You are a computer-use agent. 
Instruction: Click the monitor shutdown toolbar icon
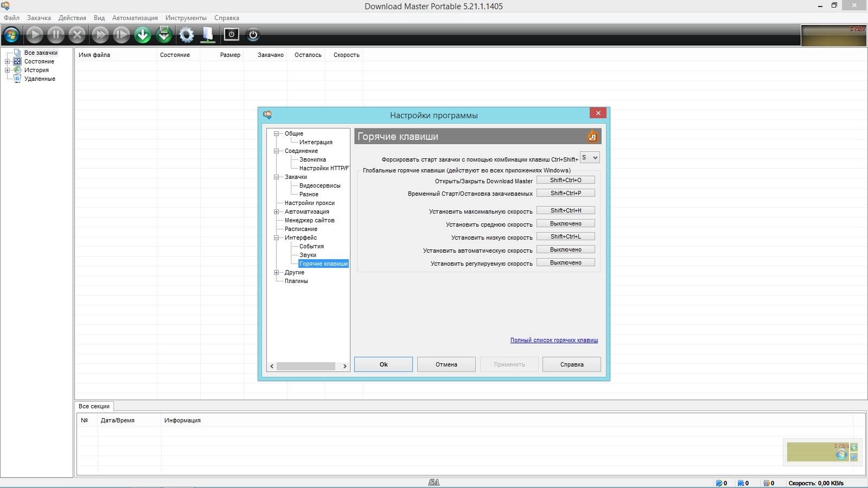[x=232, y=35]
